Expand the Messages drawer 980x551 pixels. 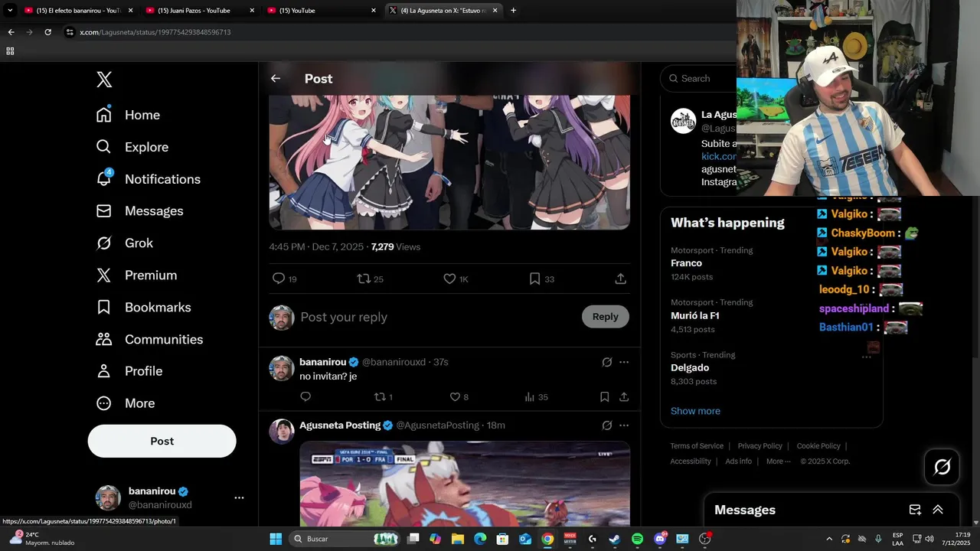(938, 510)
